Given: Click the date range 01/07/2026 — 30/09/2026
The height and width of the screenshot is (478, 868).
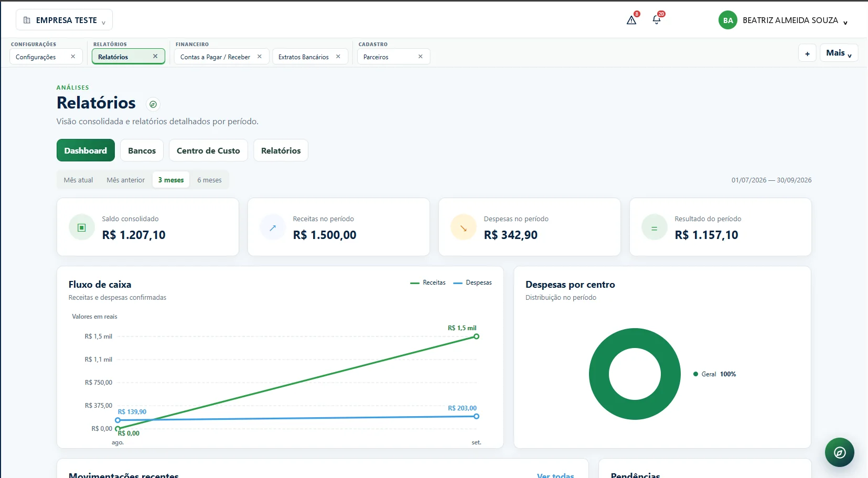Looking at the screenshot, I should point(771,180).
